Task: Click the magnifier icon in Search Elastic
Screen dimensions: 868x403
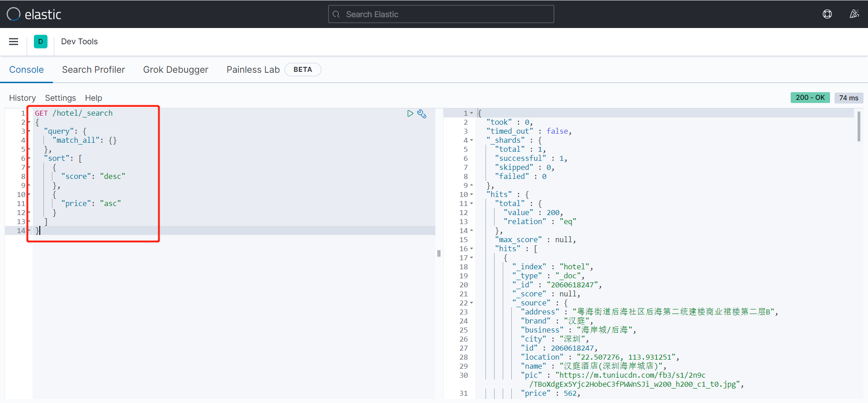Action: click(x=336, y=14)
